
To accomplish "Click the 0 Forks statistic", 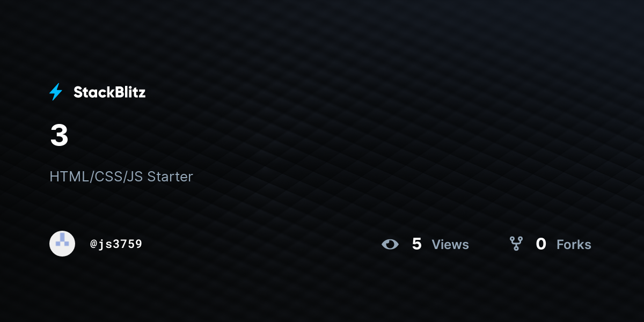I will click(551, 244).
